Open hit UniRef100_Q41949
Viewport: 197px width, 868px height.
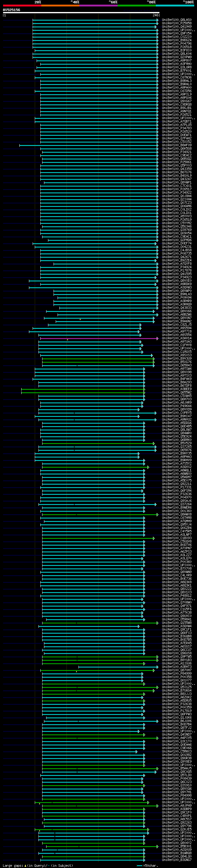pyautogui.click(x=176, y=26)
